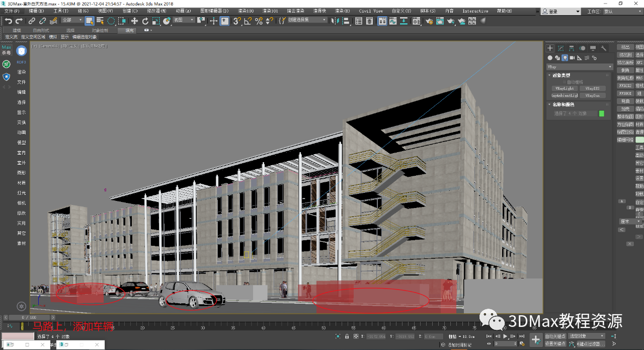Select the Lights category bulb icon
Screen dimensions: 644x350
pyautogui.click(x=565, y=58)
